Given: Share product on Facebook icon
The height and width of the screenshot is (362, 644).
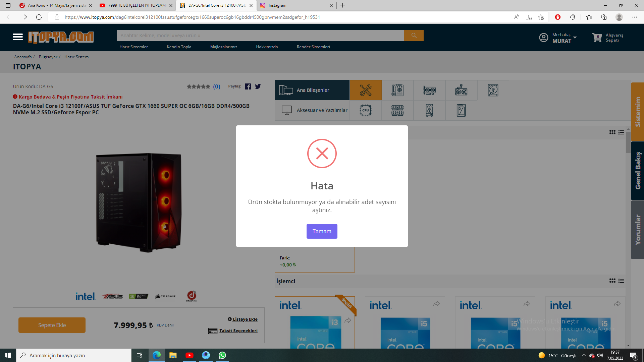Looking at the screenshot, I should coord(248,86).
